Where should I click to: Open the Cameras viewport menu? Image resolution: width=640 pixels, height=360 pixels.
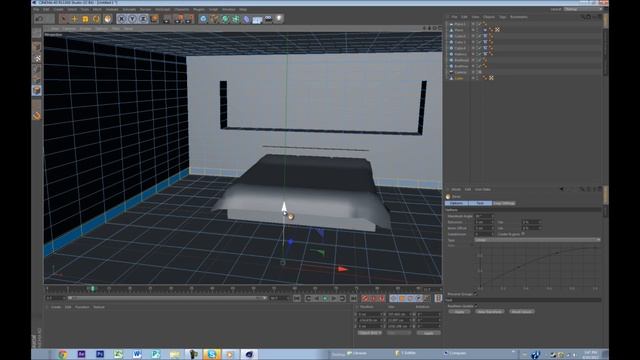click(x=69, y=29)
